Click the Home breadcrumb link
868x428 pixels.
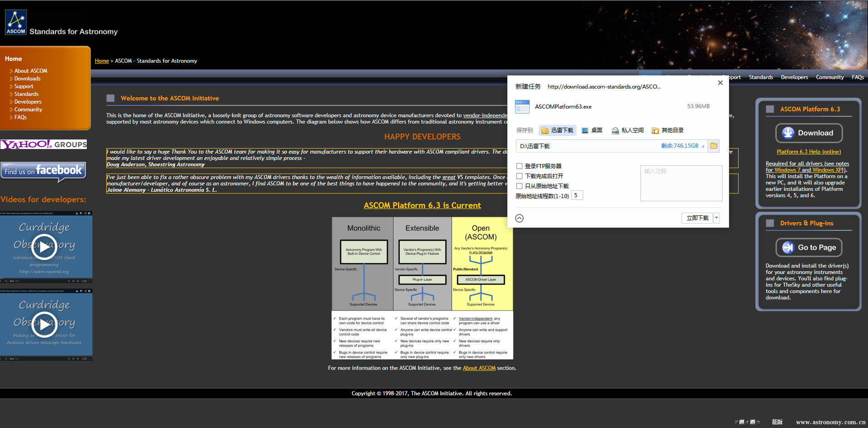[x=102, y=61]
